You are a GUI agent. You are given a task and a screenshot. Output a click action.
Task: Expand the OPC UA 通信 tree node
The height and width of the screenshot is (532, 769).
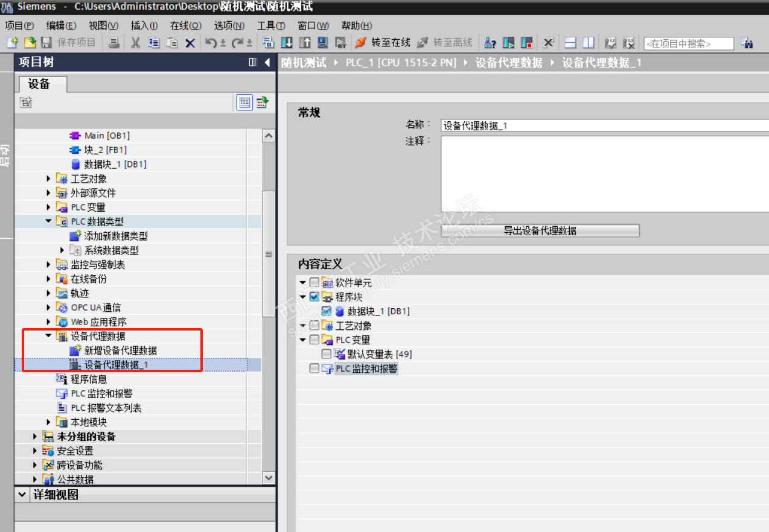[x=49, y=308]
